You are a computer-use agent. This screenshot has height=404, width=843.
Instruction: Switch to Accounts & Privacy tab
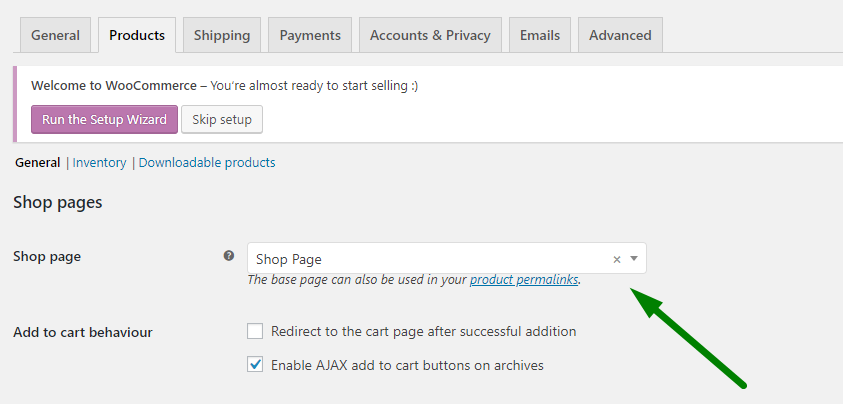(x=430, y=35)
